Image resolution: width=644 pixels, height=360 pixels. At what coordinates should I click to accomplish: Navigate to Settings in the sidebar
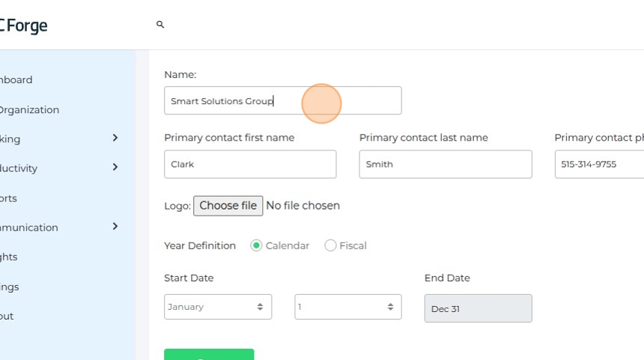point(10,287)
